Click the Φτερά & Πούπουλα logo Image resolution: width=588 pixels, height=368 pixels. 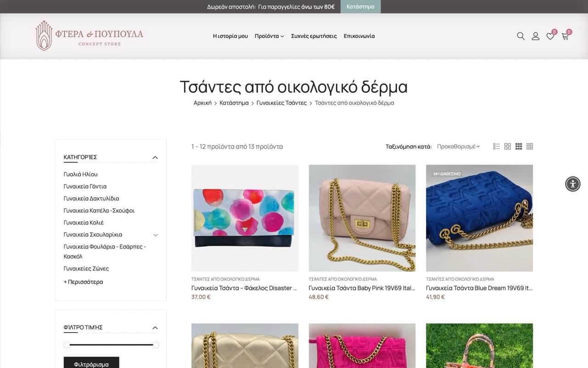tap(90, 35)
